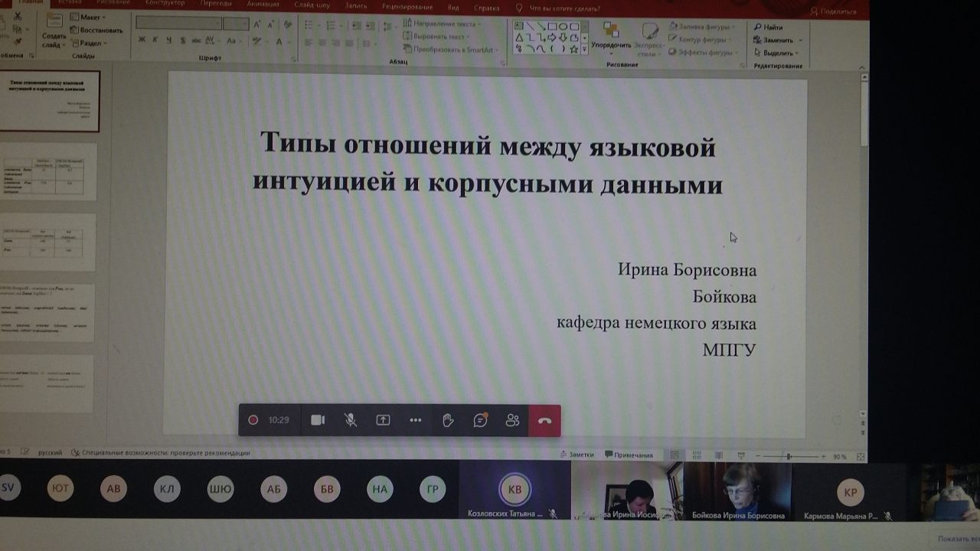Open more actions in the call bar
The width and height of the screenshot is (980, 551).
[416, 420]
